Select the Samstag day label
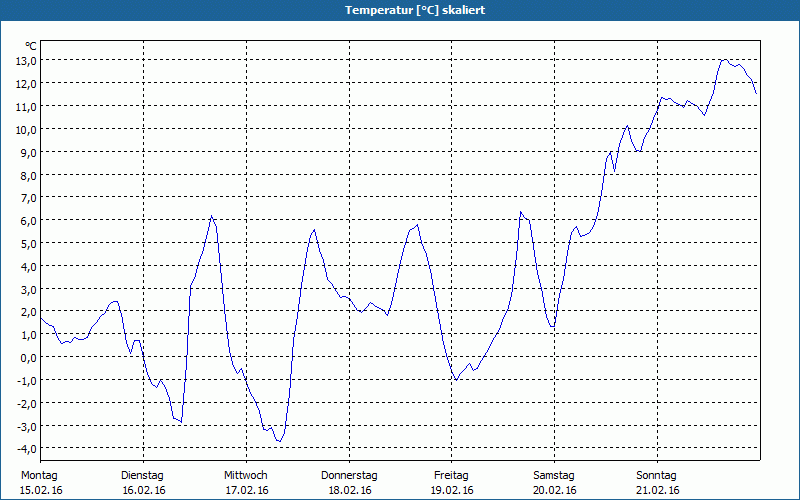The height and width of the screenshot is (500, 800). tap(554, 475)
